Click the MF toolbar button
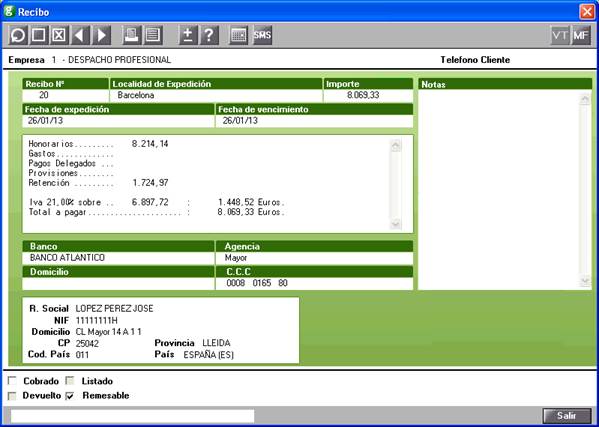This screenshot has height=427, width=599. pos(581,36)
